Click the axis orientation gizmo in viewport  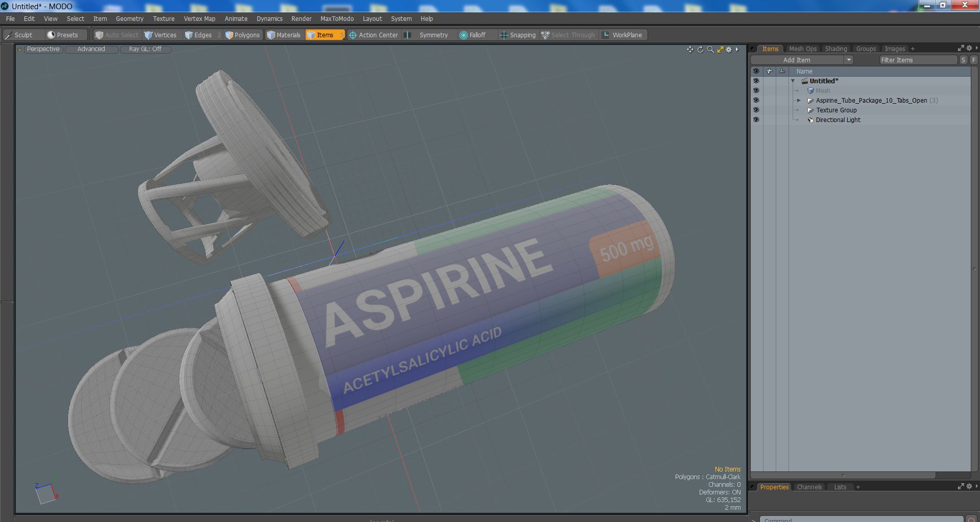pos(46,491)
